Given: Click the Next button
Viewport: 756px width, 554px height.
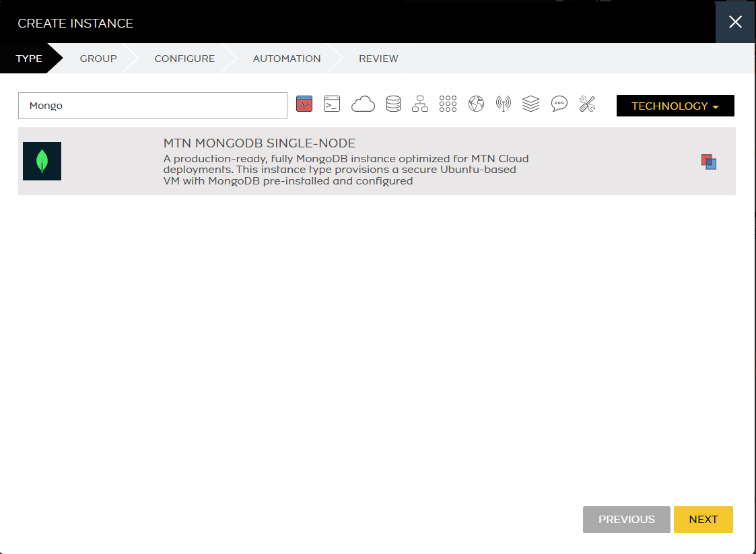Looking at the screenshot, I should coord(703,520).
